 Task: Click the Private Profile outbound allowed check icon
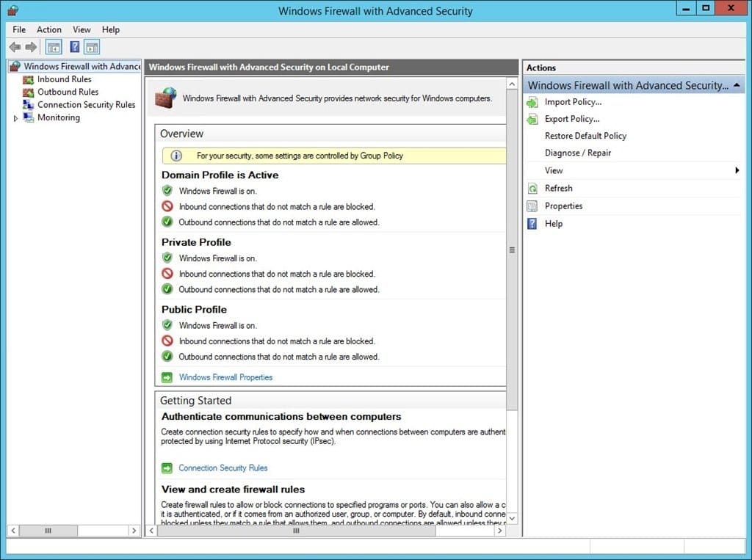point(167,289)
